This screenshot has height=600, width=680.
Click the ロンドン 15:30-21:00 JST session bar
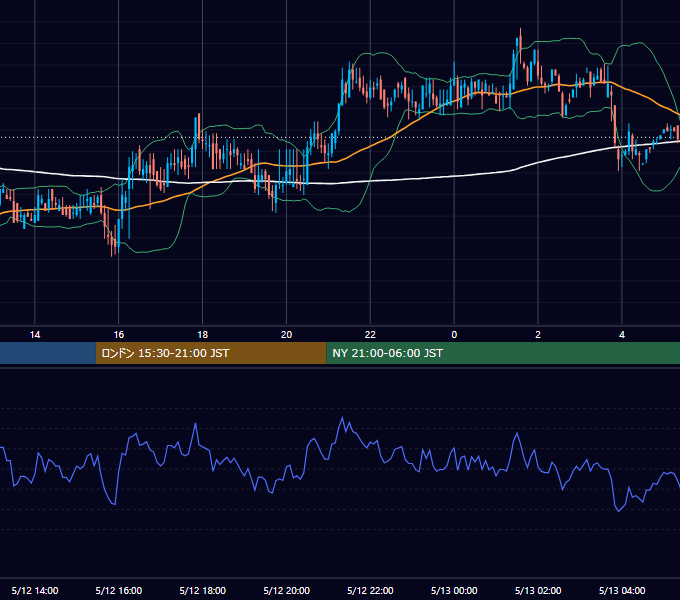pos(211,353)
